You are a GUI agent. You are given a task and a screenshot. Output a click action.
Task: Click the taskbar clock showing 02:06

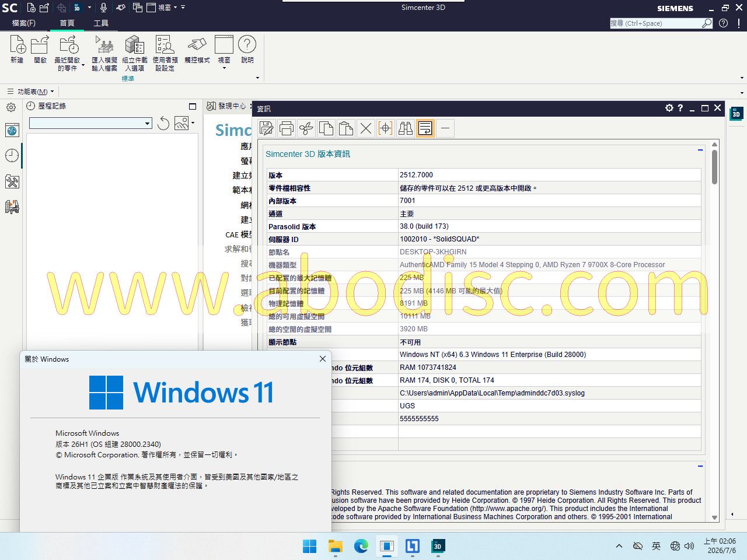click(x=720, y=546)
